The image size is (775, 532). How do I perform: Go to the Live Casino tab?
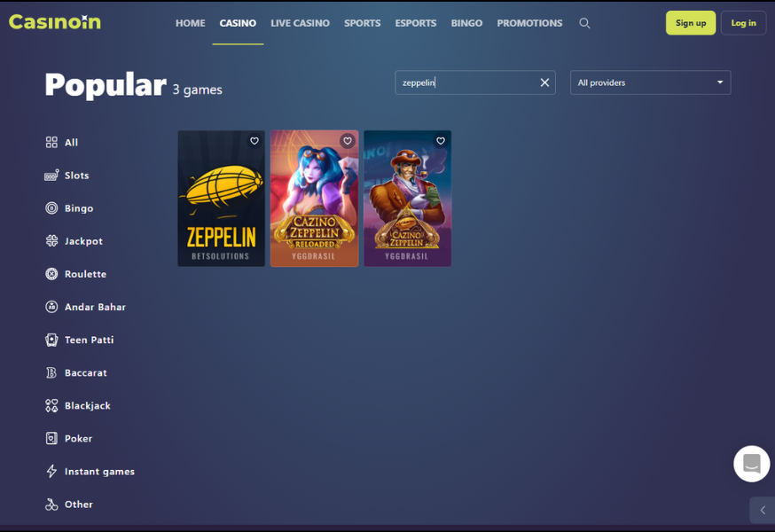coord(300,23)
